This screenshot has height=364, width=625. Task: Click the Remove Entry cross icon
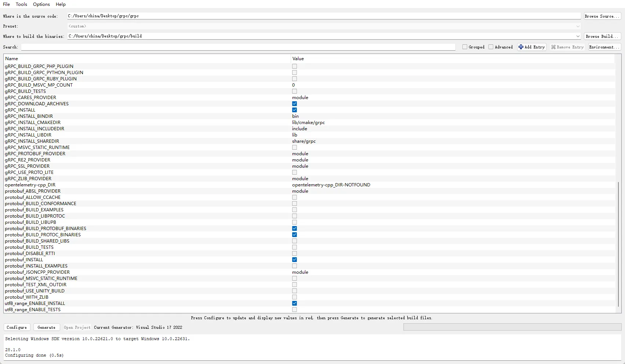[553, 47]
